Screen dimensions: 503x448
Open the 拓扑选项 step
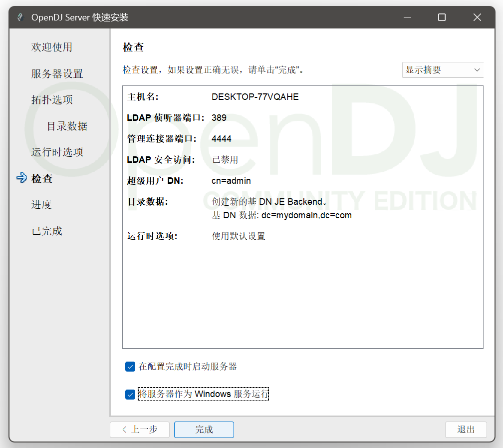(52, 99)
